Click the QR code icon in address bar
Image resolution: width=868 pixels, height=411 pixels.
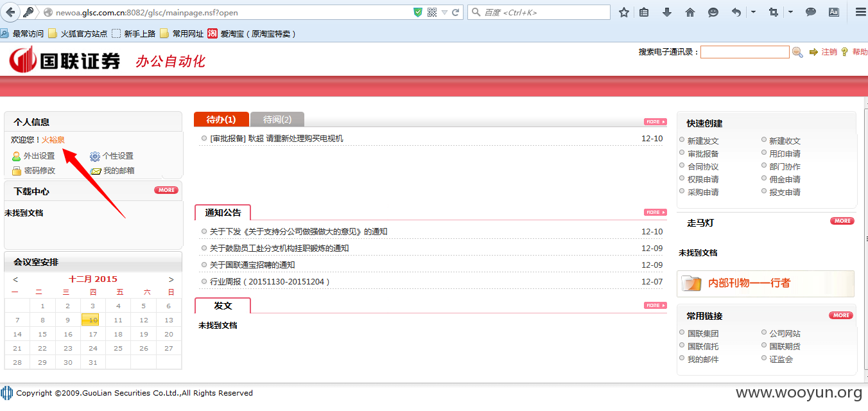(x=432, y=12)
